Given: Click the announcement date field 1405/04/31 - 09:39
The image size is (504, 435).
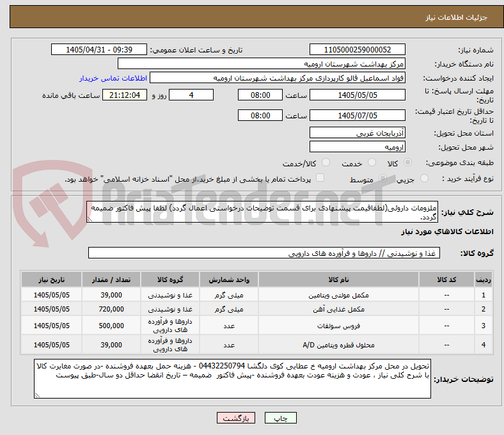Looking at the screenshot, I should point(99,49).
